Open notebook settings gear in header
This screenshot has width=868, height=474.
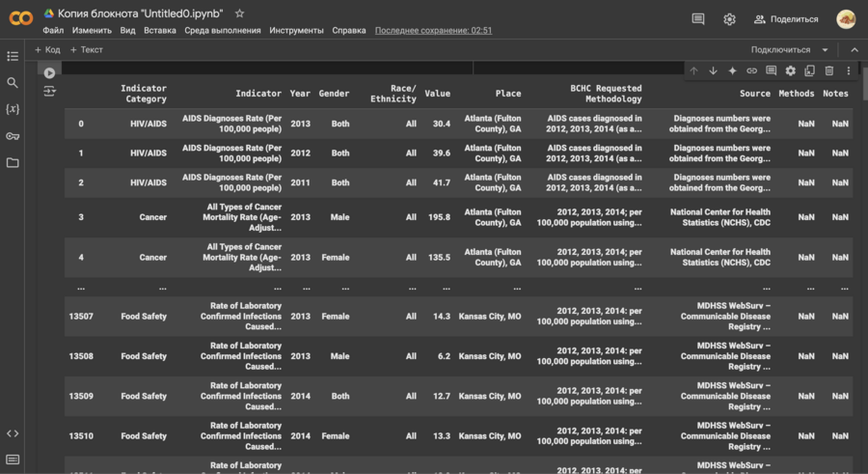click(730, 19)
